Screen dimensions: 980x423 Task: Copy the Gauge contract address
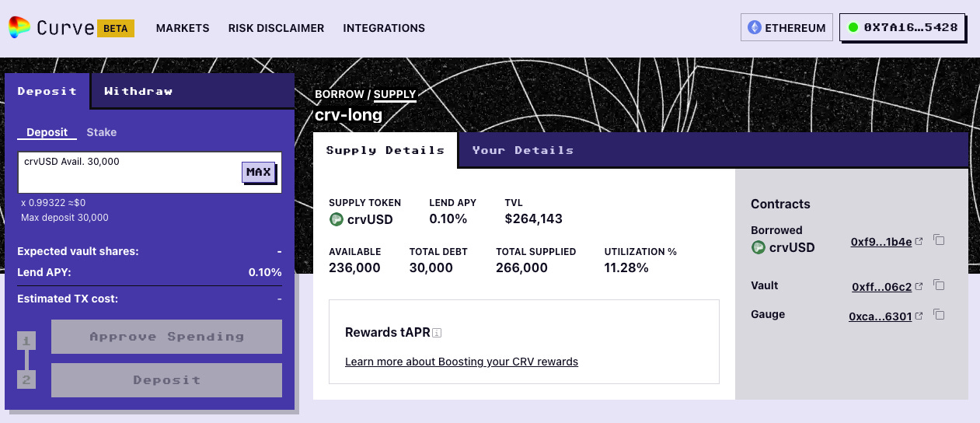(x=939, y=316)
